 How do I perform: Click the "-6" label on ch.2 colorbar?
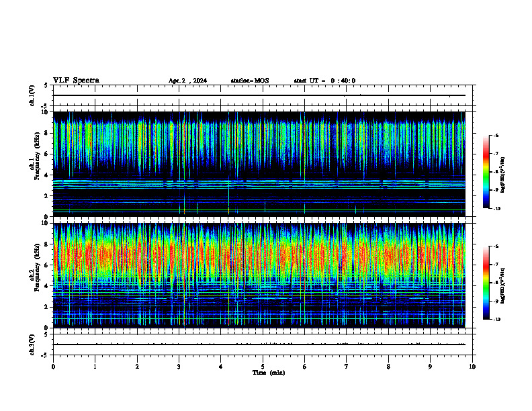pos(496,246)
